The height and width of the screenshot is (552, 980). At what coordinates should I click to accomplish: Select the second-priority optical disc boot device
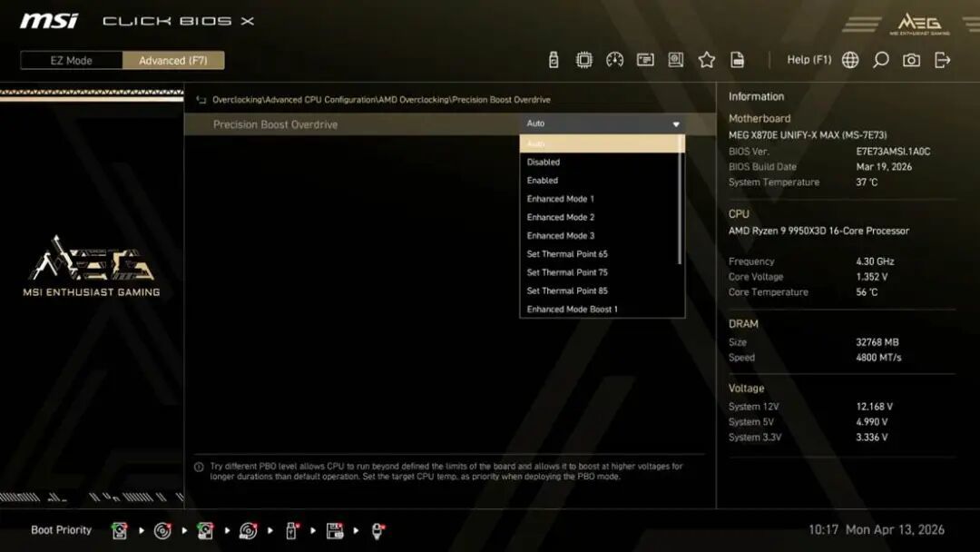tap(162, 531)
